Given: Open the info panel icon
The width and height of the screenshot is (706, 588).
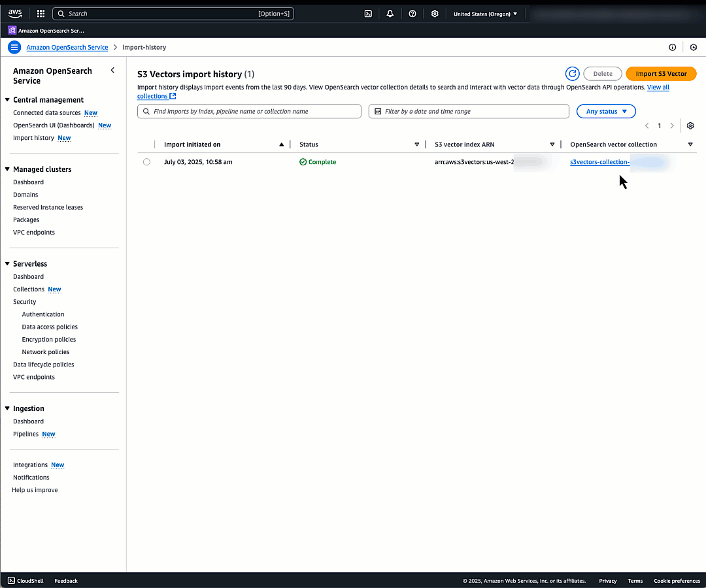Looking at the screenshot, I should pos(672,47).
